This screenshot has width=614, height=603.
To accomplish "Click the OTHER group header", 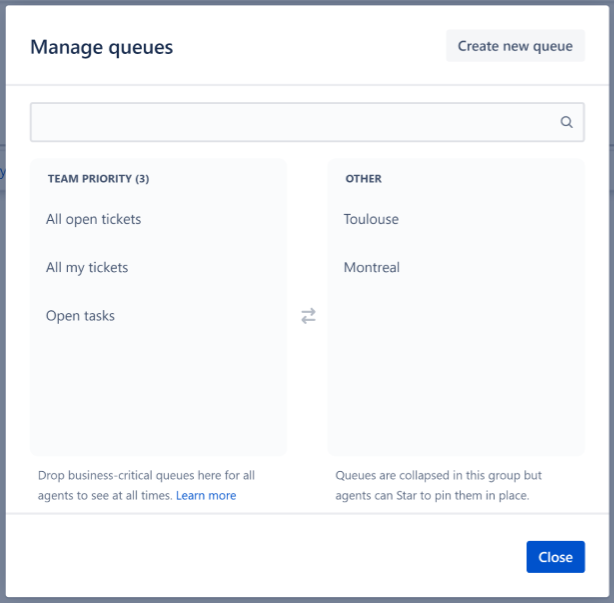I will click(x=363, y=179).
